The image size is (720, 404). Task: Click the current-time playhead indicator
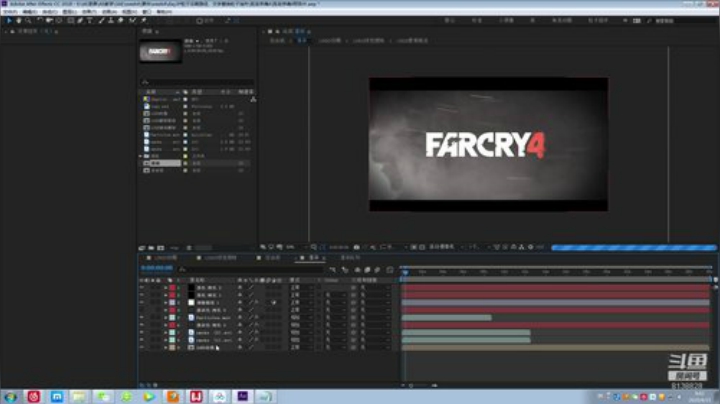405,272
